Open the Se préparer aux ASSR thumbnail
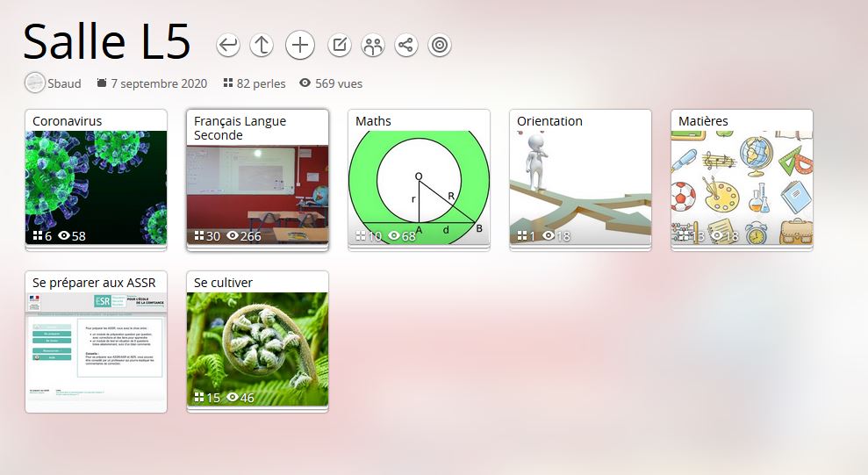 point(96,347)
